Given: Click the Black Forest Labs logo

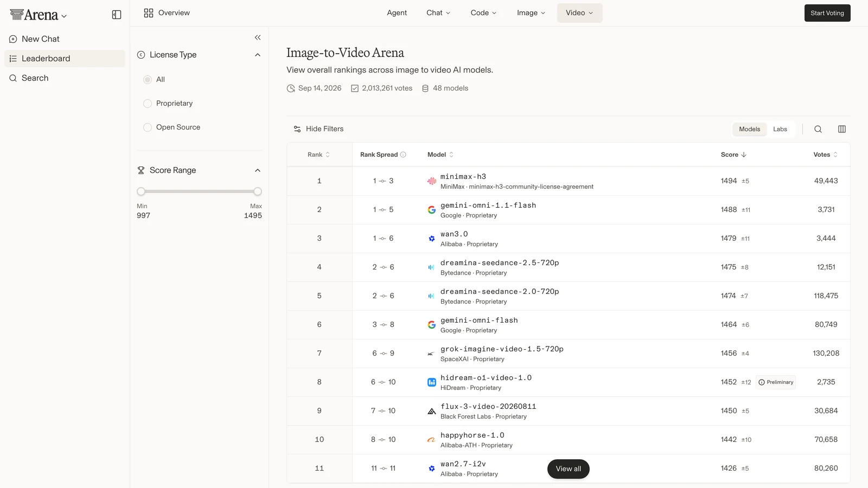Looking at the screenshot, I should (x=432, y=411).
